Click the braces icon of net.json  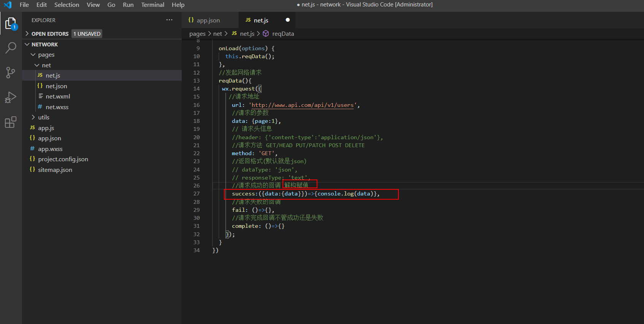[x=40, y=86]
